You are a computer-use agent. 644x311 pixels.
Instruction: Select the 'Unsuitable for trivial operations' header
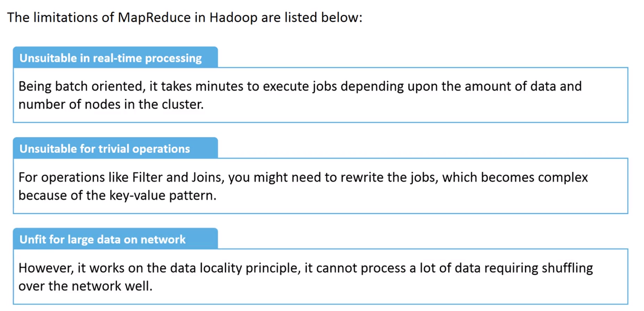pos(115,148)
